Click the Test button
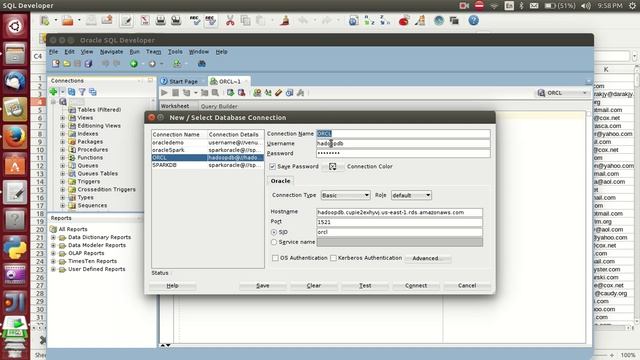This screenshot has height=360, width=640. click(x=365, y=286)
